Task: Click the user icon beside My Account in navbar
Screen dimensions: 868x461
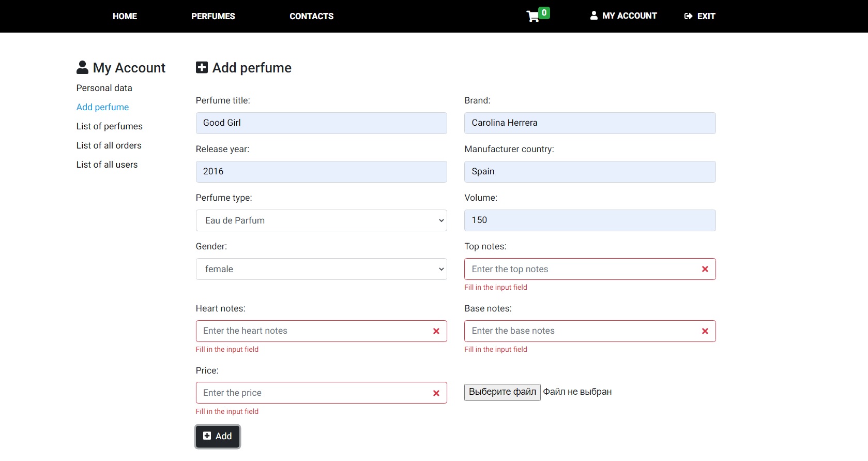Action: pyautogui.click(x=594, y=16)
